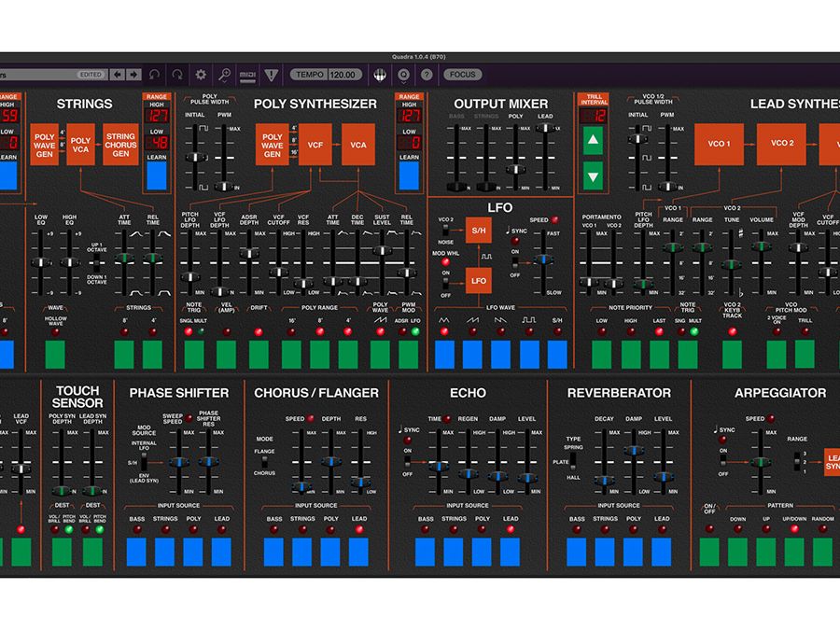Toggle the Poly Drift button
840x630 pixels.
coord(259,355)
